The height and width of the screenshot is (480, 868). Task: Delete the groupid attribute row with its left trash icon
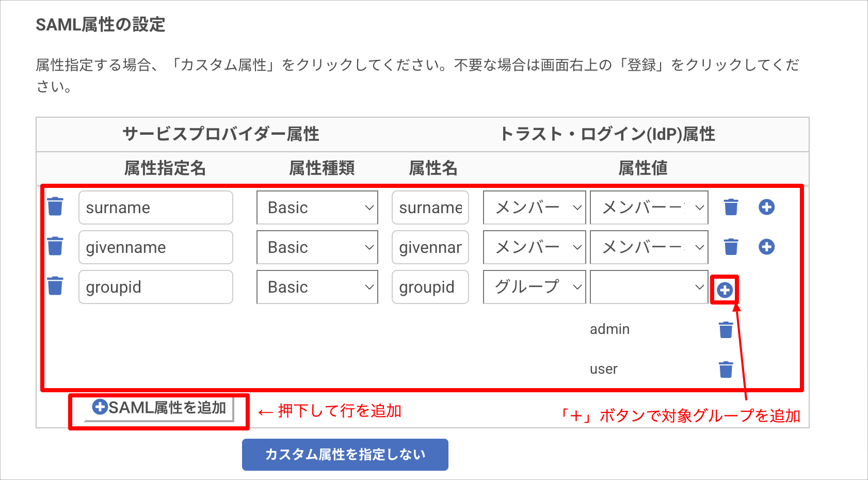click(x=55, y=286)
